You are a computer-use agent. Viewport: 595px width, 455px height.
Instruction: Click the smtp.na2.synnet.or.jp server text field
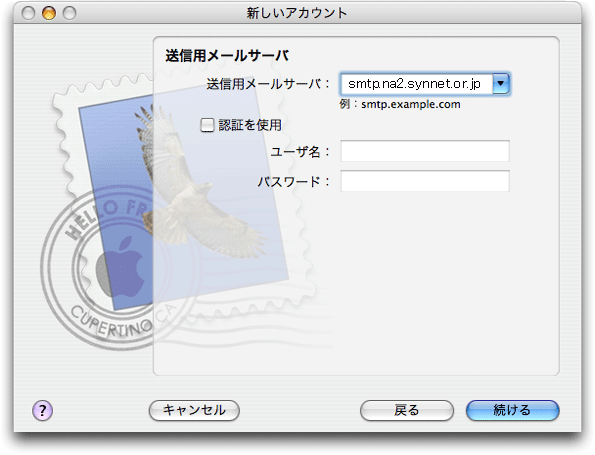tap(416, 83)
